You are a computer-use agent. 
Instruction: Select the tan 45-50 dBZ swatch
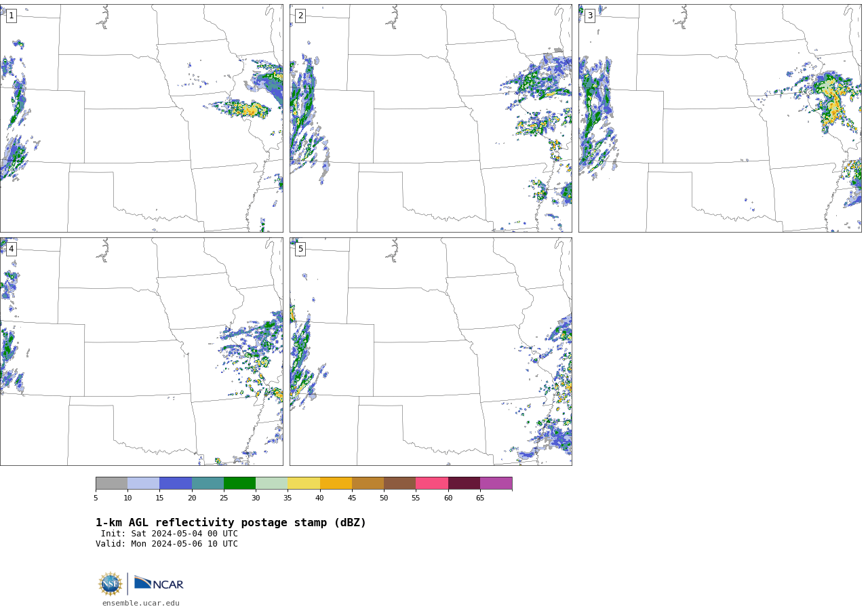(x=368, y=483)
